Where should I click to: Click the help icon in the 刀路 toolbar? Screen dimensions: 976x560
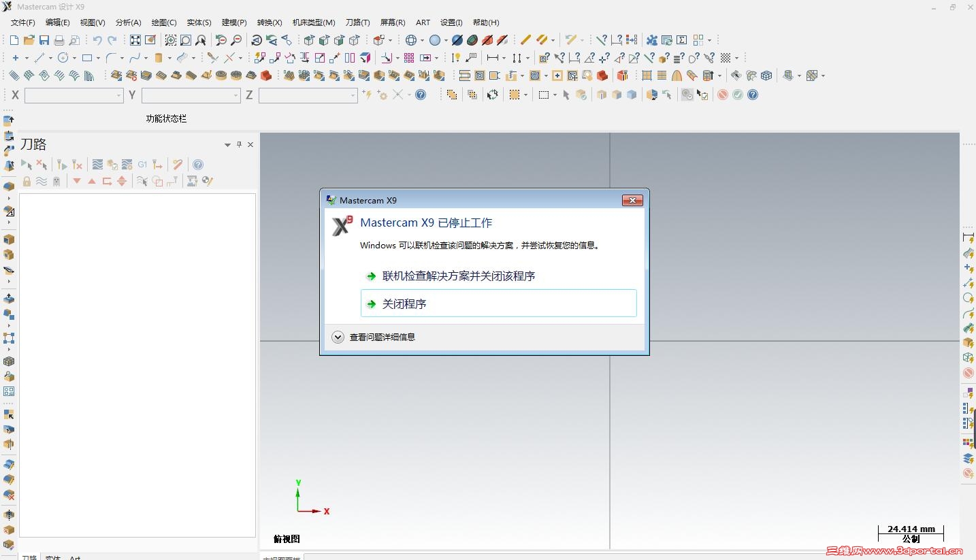pos(198,164)
